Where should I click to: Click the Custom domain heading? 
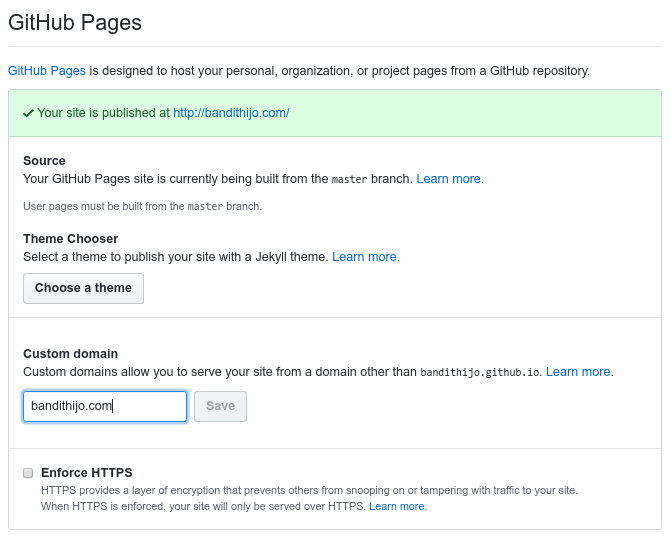70,354
